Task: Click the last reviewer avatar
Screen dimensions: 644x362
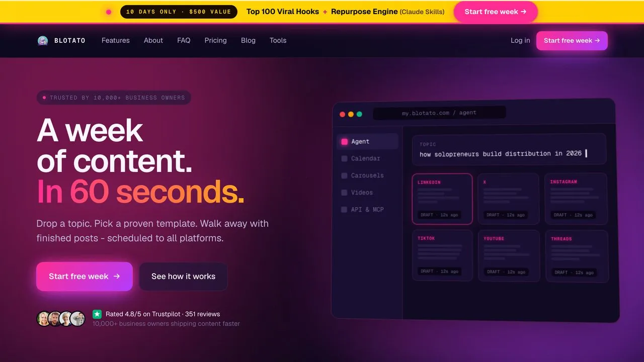Action: (x=77, y=319)
